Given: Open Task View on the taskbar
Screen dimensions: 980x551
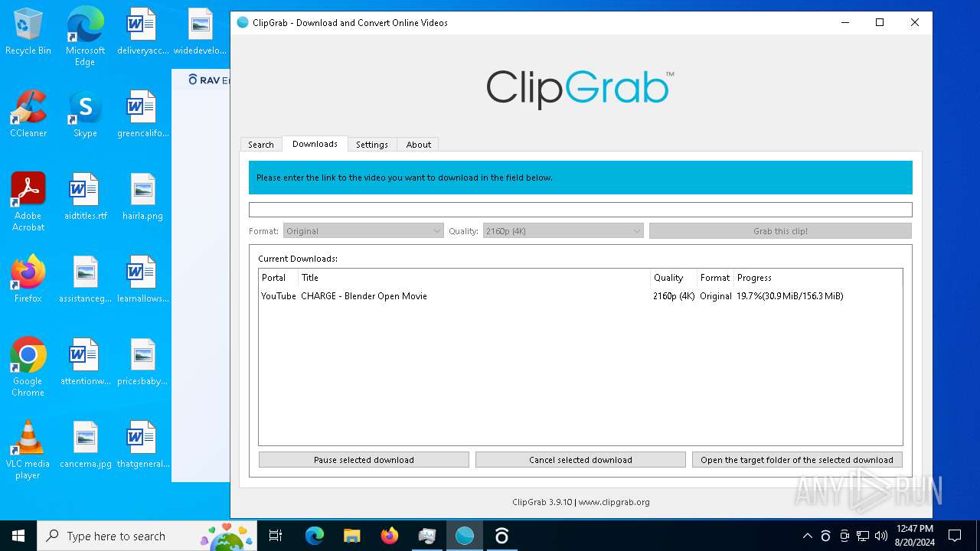Looking at the screenshot, I should 276,536.
